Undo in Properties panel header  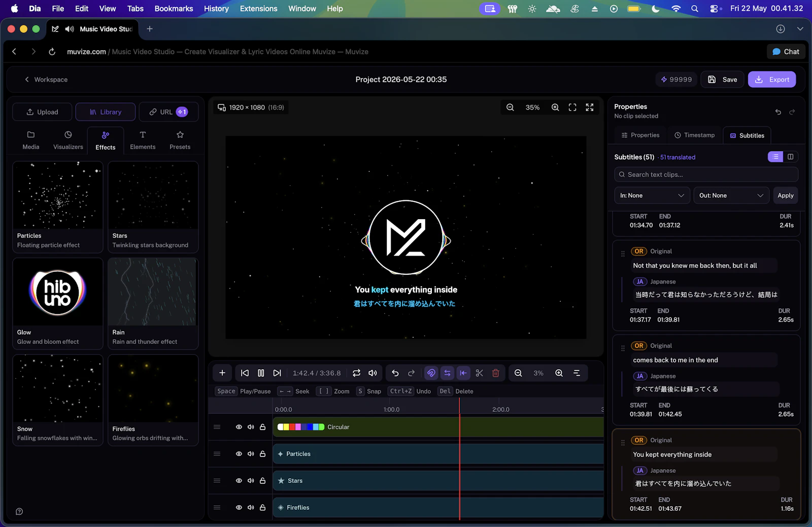pyautogui.click(x=778, y=112)
